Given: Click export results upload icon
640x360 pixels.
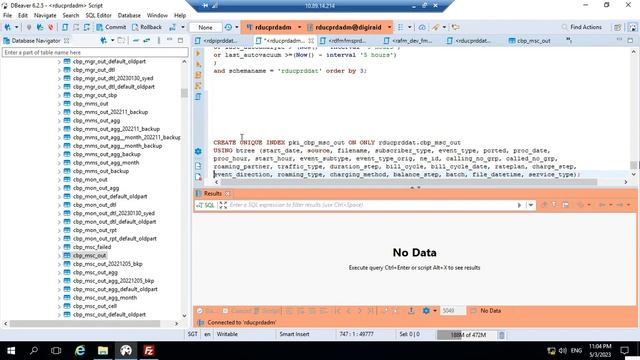Looking at the screenshot, I should [411, 311].
